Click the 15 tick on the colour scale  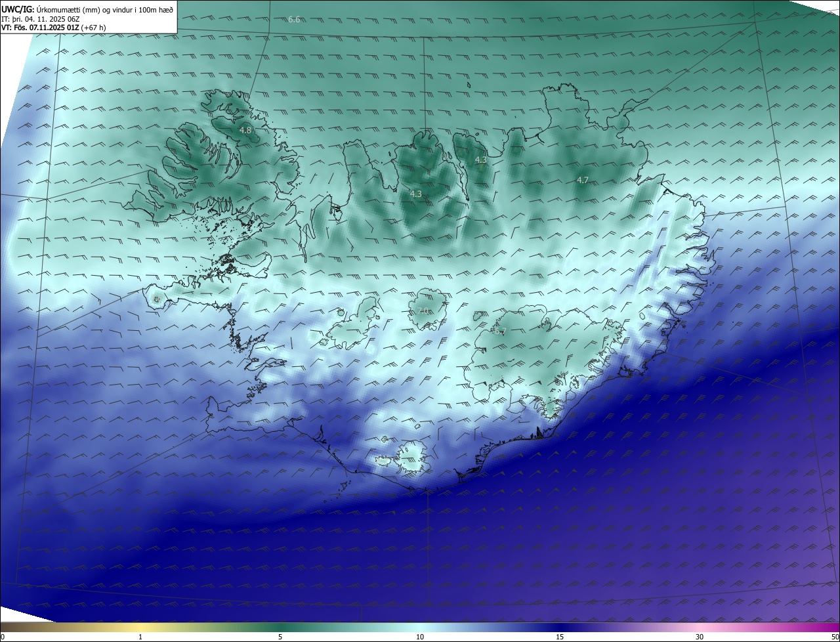(560, 637)
